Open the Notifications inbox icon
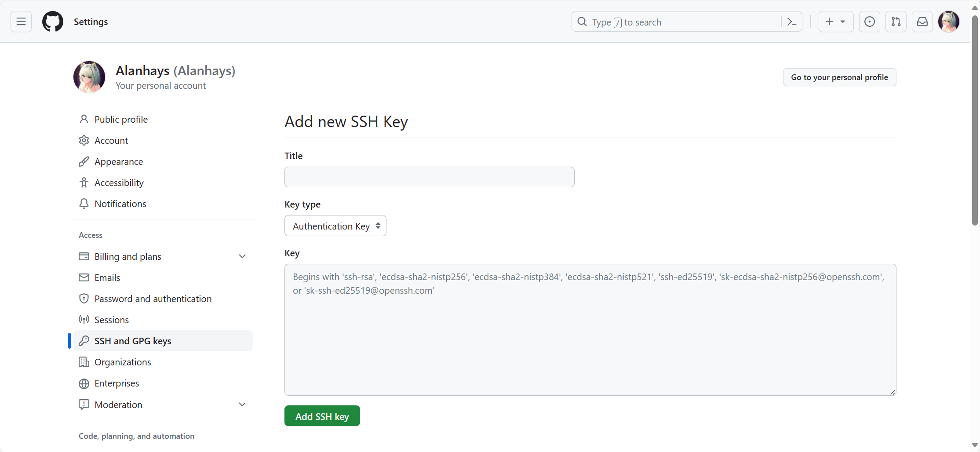980x452 pixels. pyautogui.click(x=922, y=22)
